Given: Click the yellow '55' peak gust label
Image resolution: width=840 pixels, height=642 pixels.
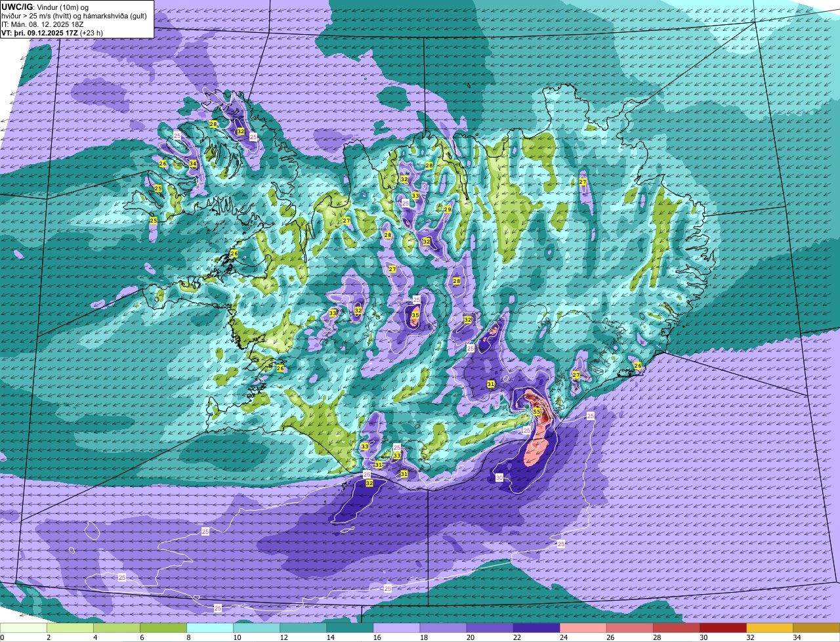Looking at the screenshot, I should coord(536,412).
